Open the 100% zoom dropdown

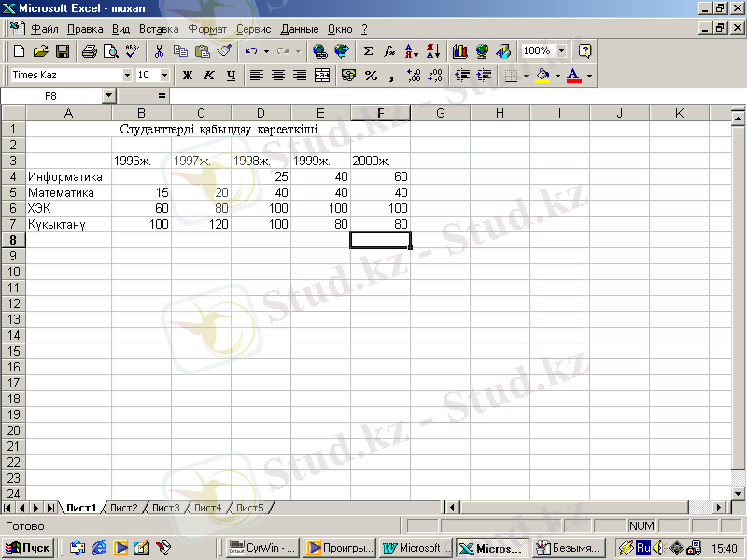coord(561,51)
